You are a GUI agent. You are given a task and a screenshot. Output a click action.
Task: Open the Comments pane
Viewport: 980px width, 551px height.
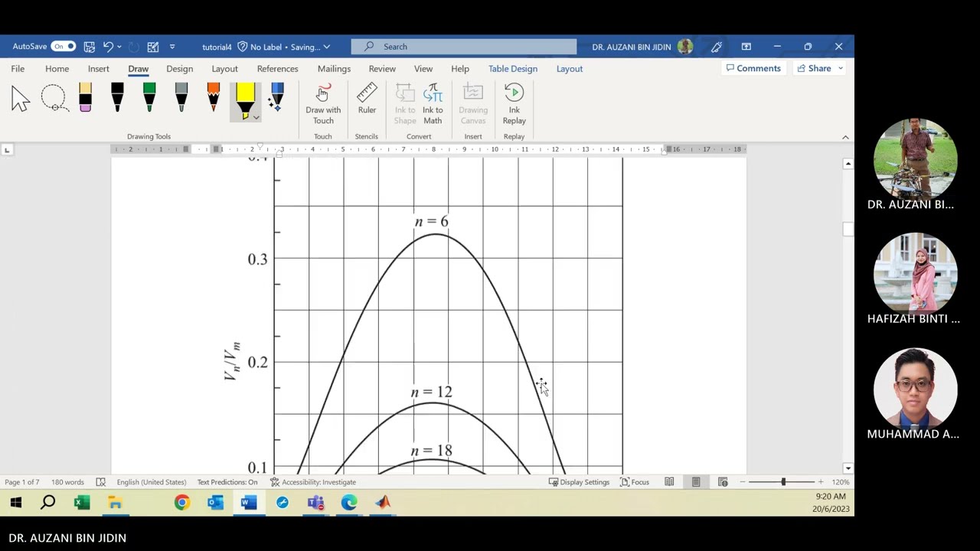753,69
